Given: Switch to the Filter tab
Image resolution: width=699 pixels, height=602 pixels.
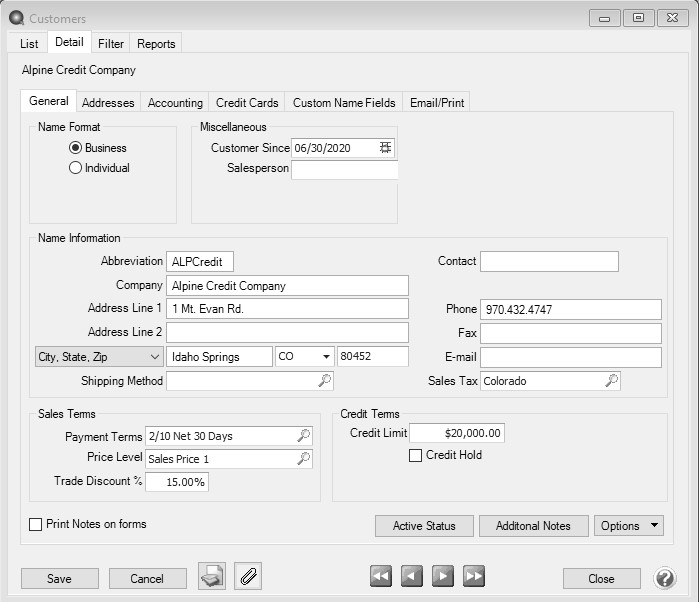Looking at the screenshot, I should (x=111, y=44).
